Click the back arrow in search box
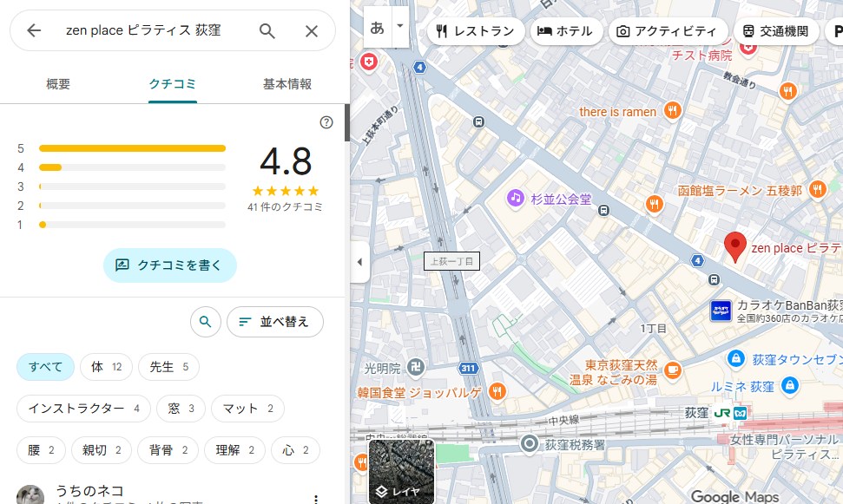843x504 pixels. (x=34, y=31)
